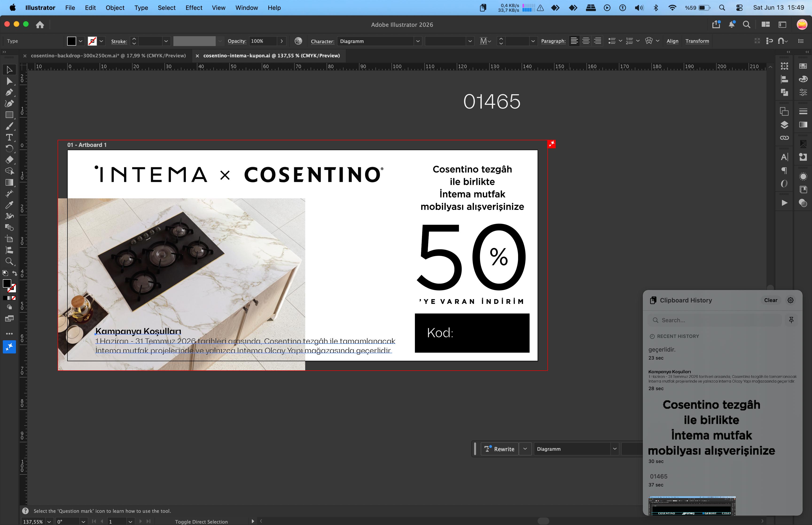Swap fill and stroke colors
The width and height of the screenshot is (812, 525).
click(14, 273)
